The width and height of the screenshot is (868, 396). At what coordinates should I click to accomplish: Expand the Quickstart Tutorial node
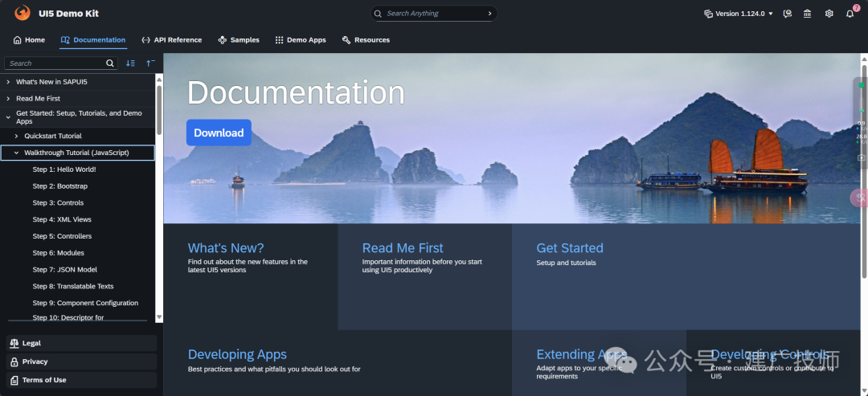pyautogui.click(x=16, y=136)
